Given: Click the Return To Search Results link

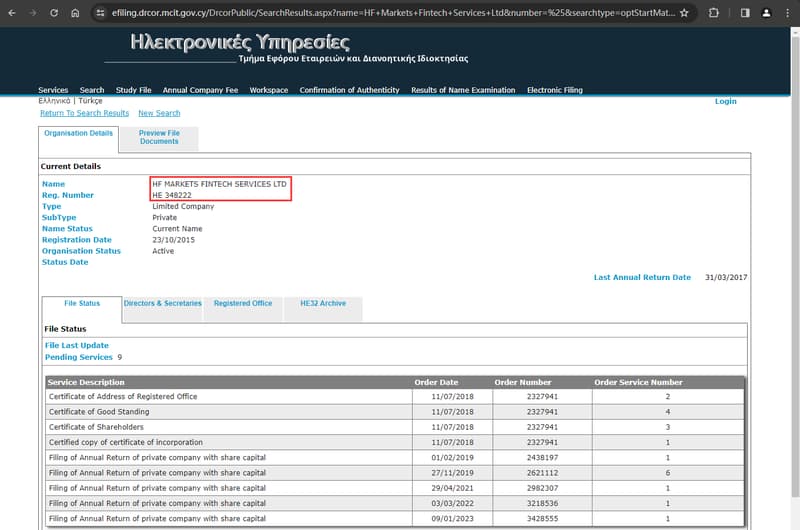Looking at the screenshot, I should (84, 113).
